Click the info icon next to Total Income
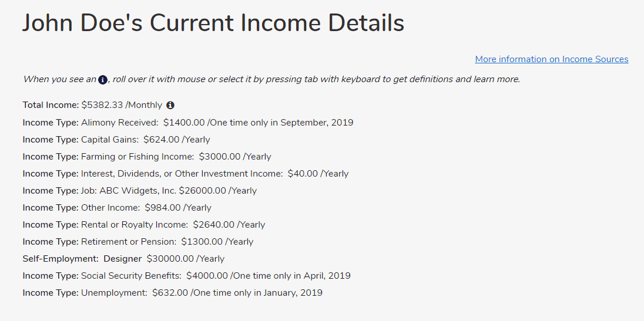 (x=170, y=106)
